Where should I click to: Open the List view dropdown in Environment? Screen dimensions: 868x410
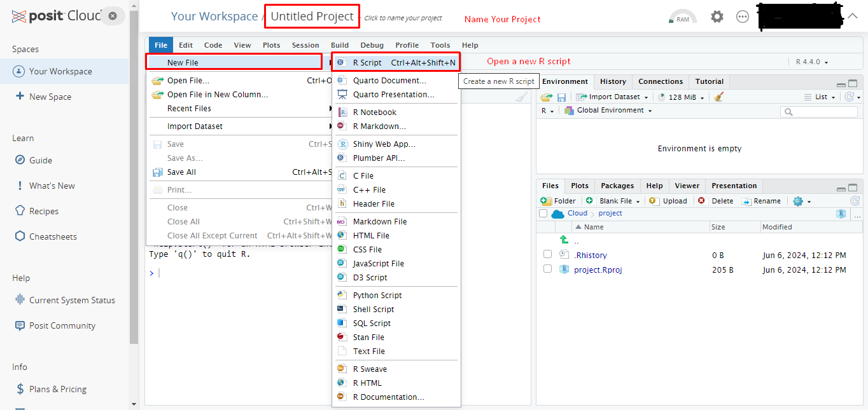(821, 97)
